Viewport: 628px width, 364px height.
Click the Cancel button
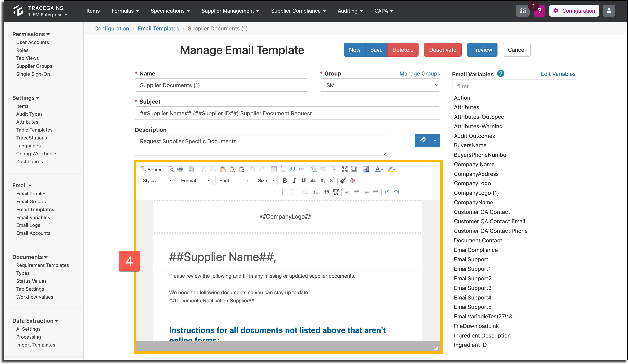click(517, 50)
